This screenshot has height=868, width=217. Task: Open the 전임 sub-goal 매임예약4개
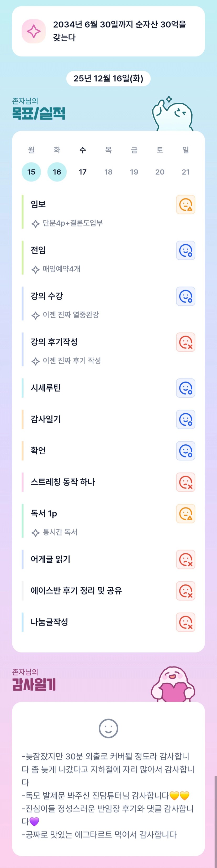coord(61,269)
